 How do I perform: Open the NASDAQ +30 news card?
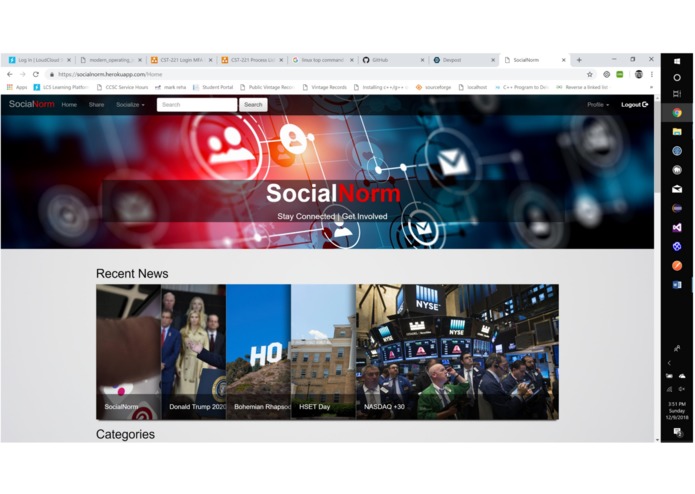[457, 352]
